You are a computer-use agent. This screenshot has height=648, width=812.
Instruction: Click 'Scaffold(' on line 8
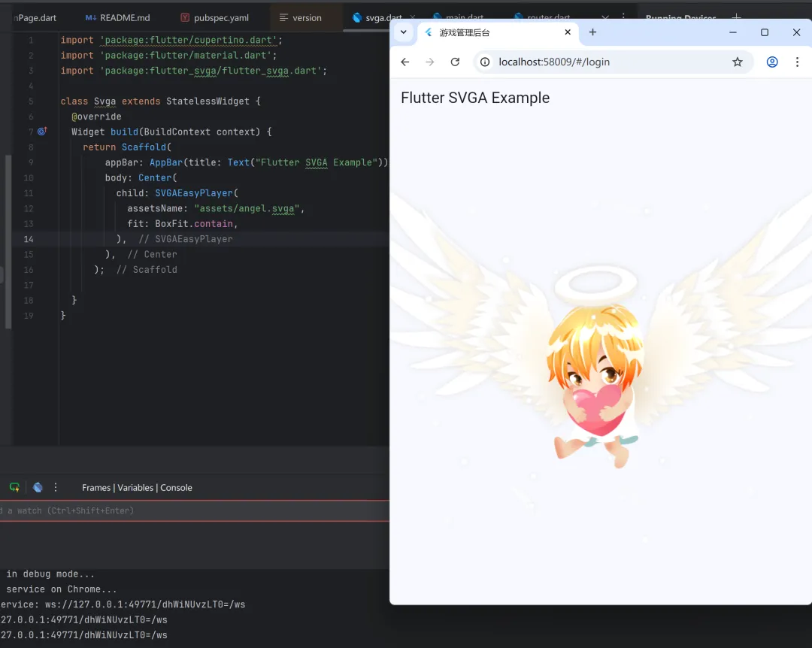[147, 147]
